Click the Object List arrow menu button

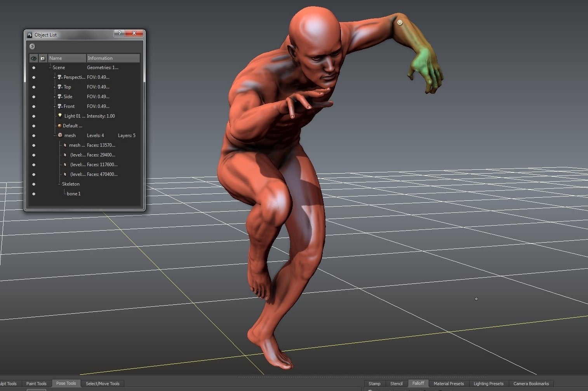[32, 47]
